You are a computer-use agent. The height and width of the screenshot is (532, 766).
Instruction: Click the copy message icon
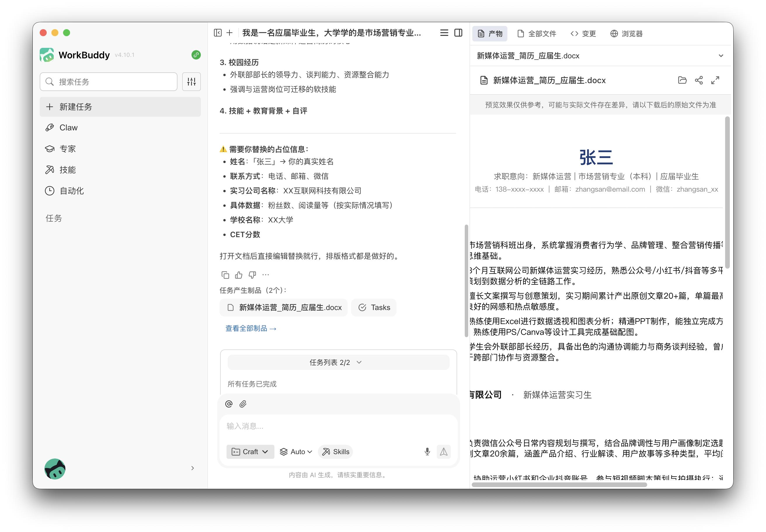225,275
